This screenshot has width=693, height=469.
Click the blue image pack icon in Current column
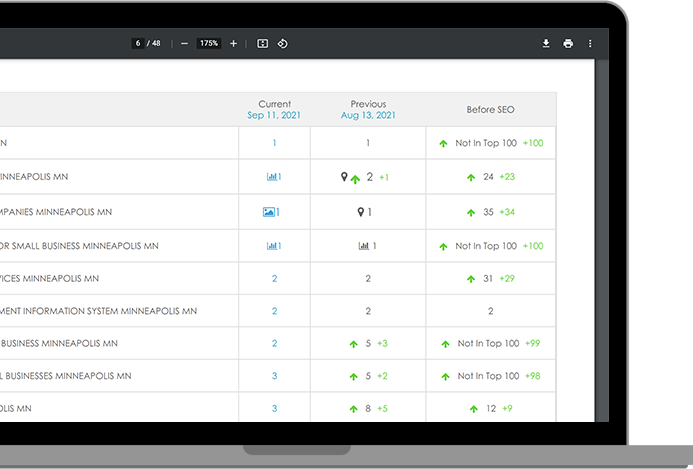tap(268, 212)
